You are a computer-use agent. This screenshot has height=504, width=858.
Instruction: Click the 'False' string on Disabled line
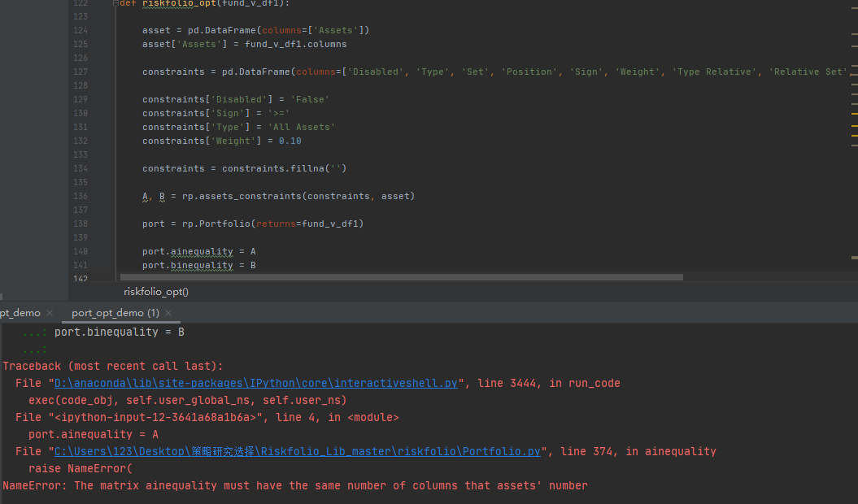click(x=310, y=99)
